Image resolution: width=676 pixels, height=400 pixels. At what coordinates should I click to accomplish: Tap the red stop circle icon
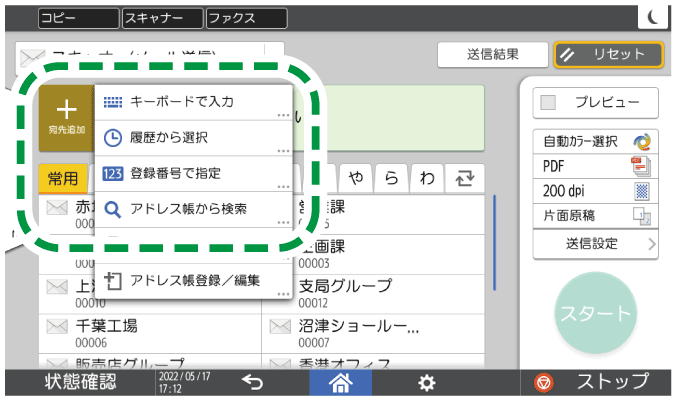[544, 382]
